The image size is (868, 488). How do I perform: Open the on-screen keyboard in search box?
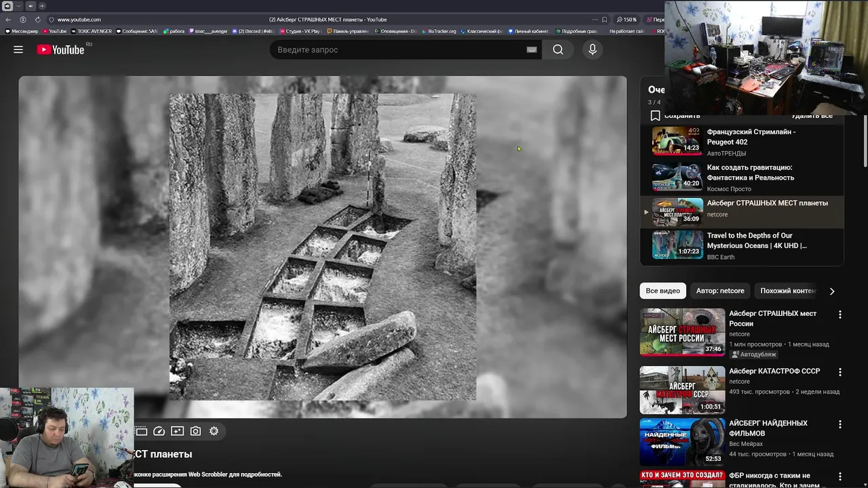click(x=532, y=49)
